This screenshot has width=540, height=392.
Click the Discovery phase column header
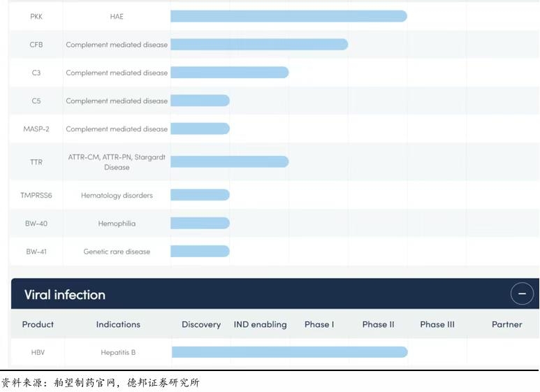click(x=201, y=324)
